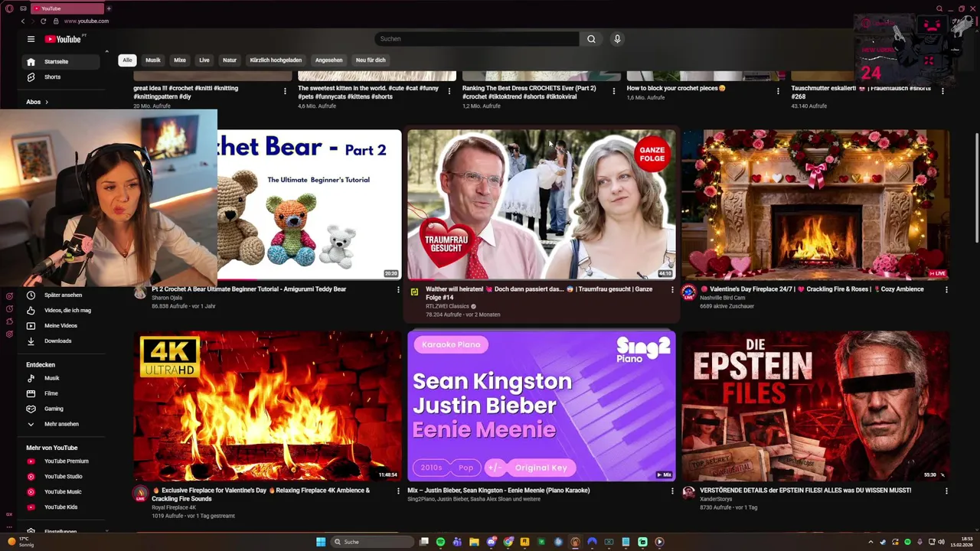Open options for Crochet A Bear tutorial video
Screen dimensions: 980x551
(x=398, y=290)
